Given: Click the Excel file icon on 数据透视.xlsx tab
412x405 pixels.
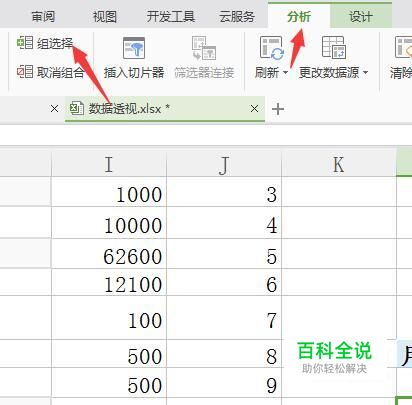Looking at the screenshot, I should 77,108.
